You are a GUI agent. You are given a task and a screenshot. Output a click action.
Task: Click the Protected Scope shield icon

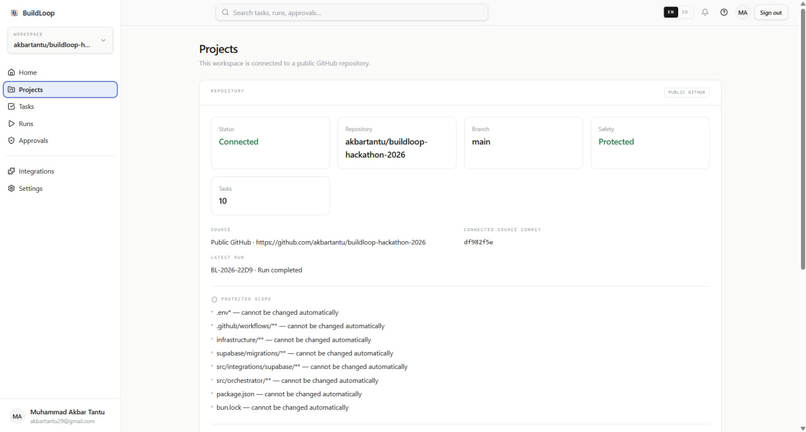[214, 299]
